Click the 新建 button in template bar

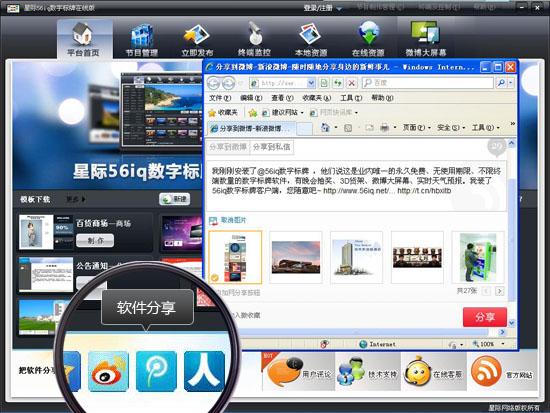tap(175, 199)
